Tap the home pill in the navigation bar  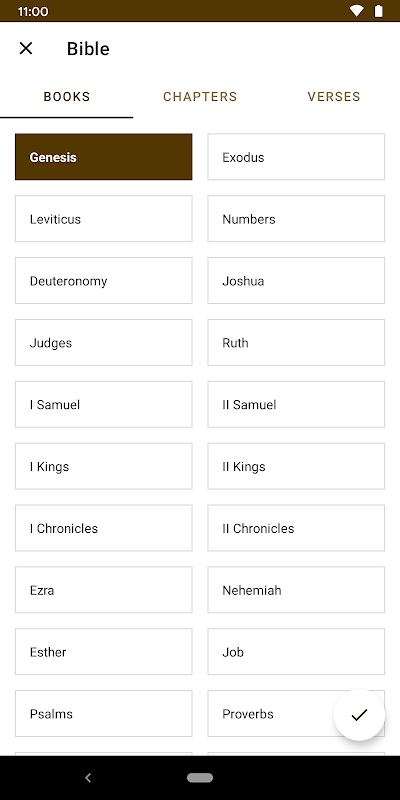(200, 778)
